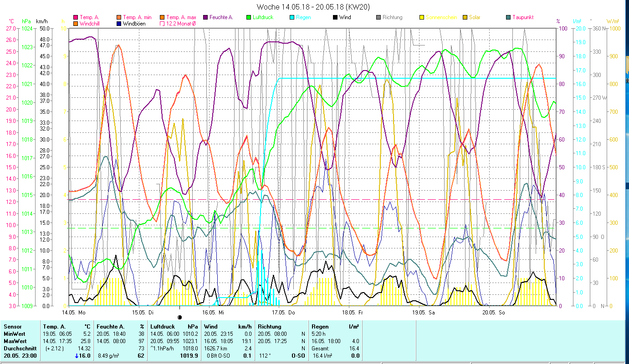Click the '20.05. 23:00' timestamp in the table
629x364 pixels.
click(20, 356)
